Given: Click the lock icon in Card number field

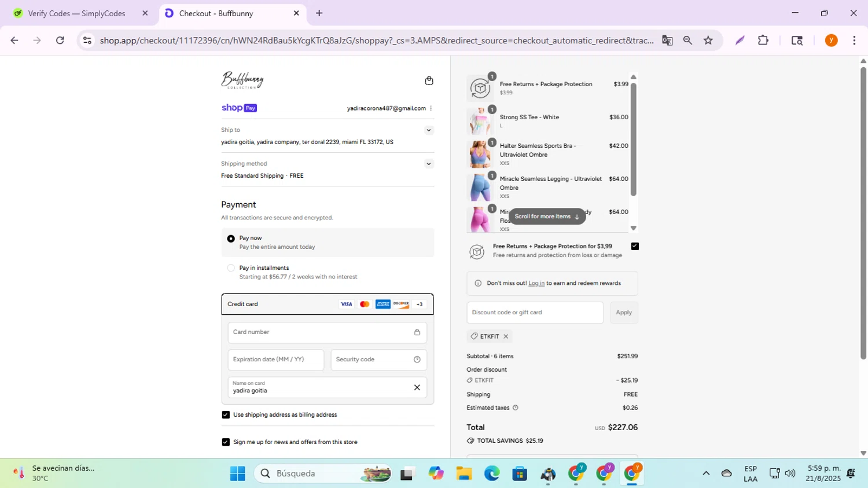Looking at the screenshot, I should (417, 332).
